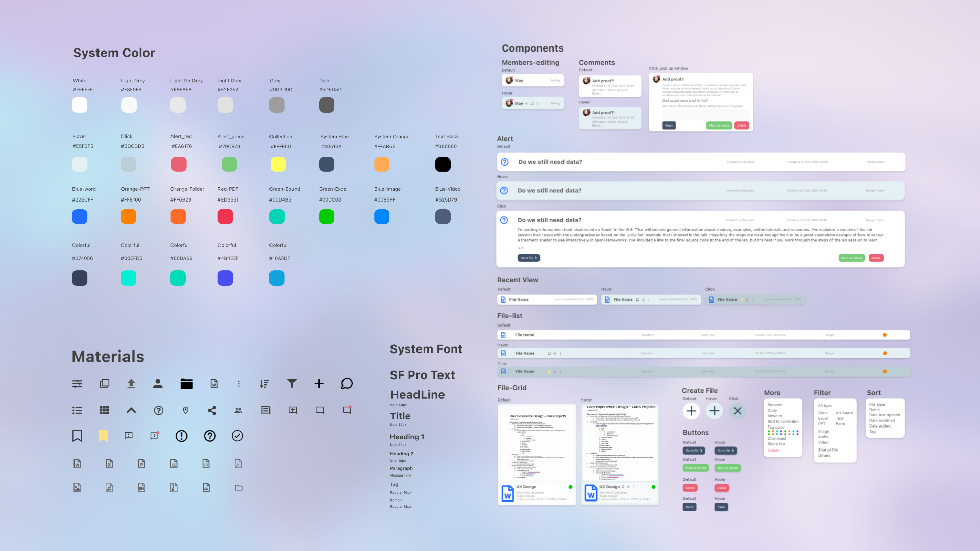Click the sort ascending icon in Materials

pyautogui.click(x=265, y=384)
